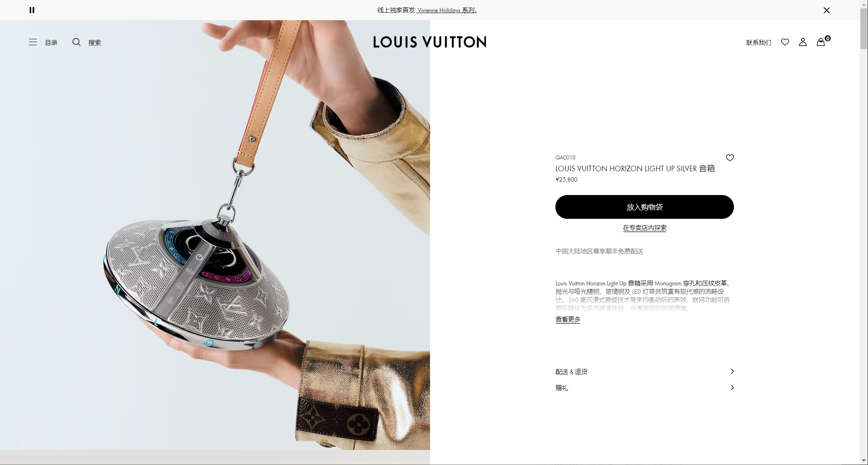Open the speaker product image

(x=215, y=235)
